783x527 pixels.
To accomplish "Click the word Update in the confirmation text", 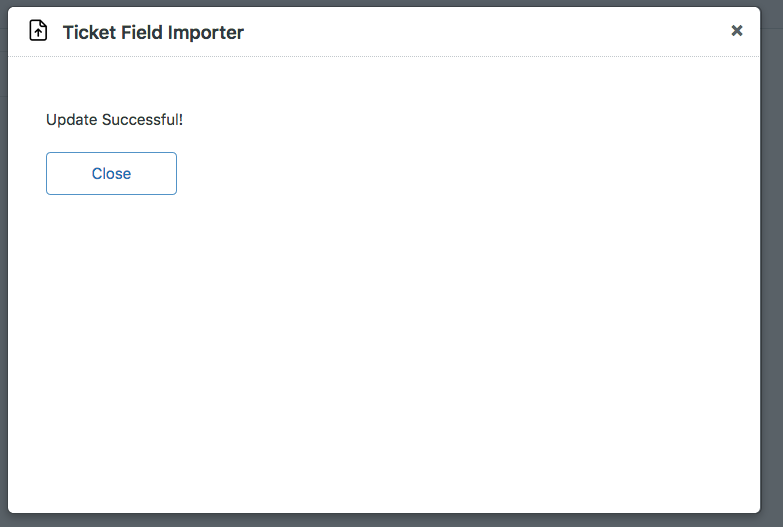I will click(71, 120).
